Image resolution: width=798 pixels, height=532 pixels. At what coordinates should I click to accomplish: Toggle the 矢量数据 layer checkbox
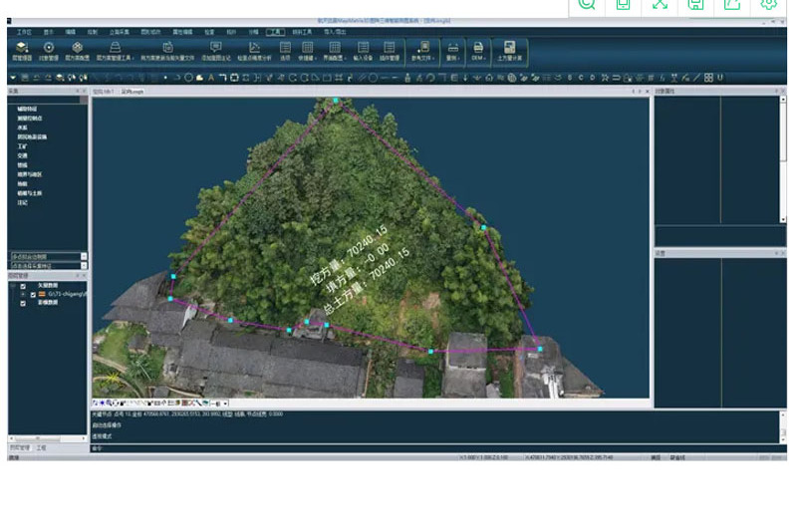(x=23, y=286)
